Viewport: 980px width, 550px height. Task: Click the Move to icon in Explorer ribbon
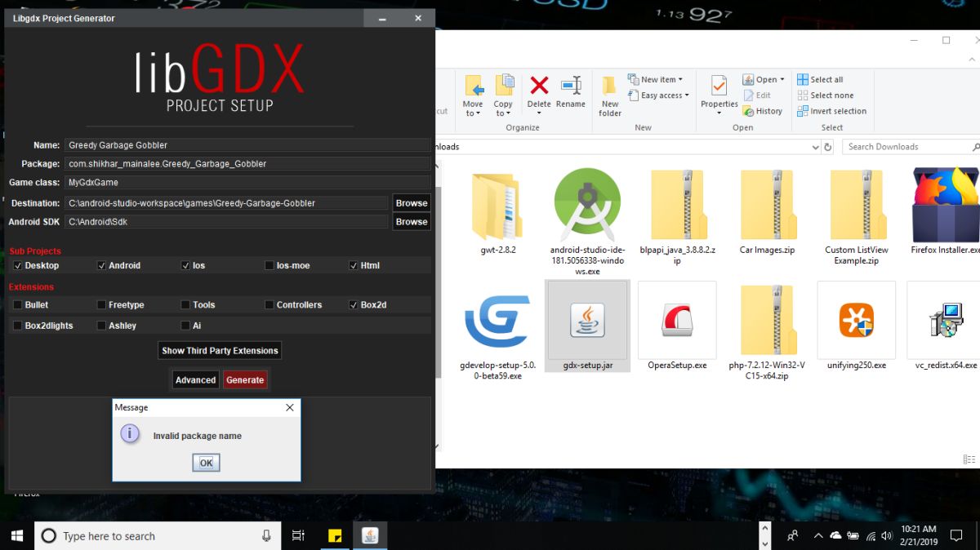point(474,86)
